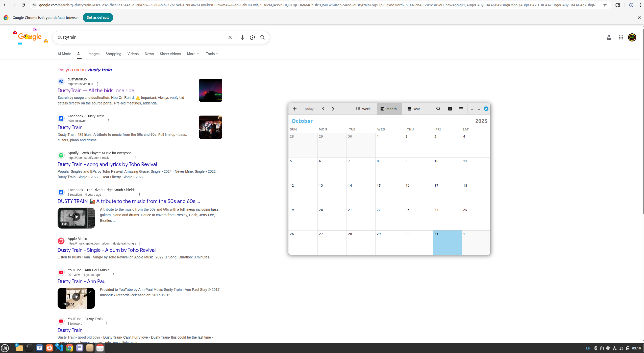Click the calendar management grid icon
Viewport: 644px width, 353px height.
pyautogui.click(x=450, y=109)
